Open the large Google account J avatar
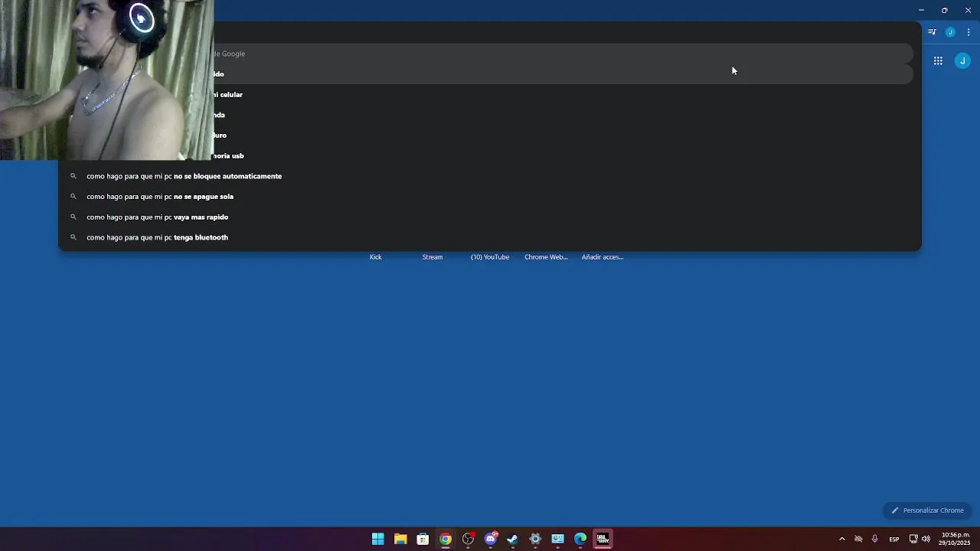The height and width of the screenshot is (551, 980). 962,60
